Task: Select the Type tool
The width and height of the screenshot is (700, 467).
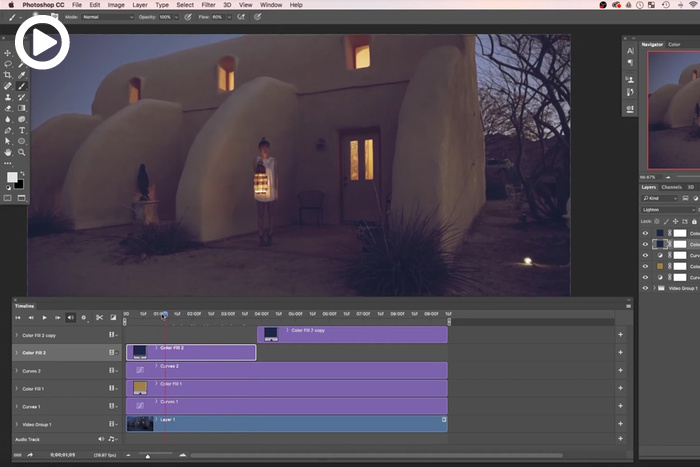Action: point(22,130)
